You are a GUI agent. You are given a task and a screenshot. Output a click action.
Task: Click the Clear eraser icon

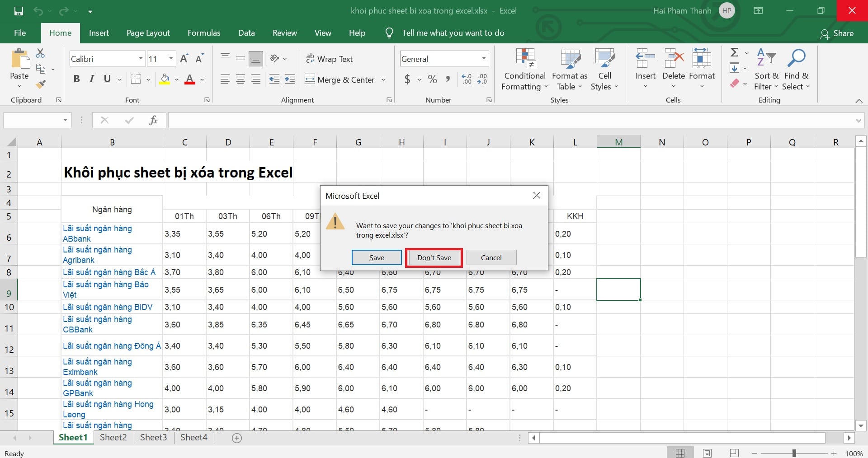click(x=735, y=84)
